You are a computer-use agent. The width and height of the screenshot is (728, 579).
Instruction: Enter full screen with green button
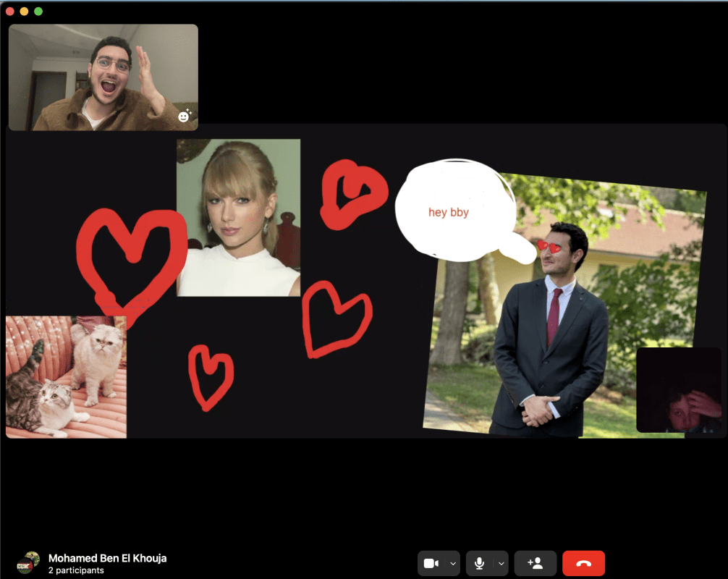click(38, 11)
